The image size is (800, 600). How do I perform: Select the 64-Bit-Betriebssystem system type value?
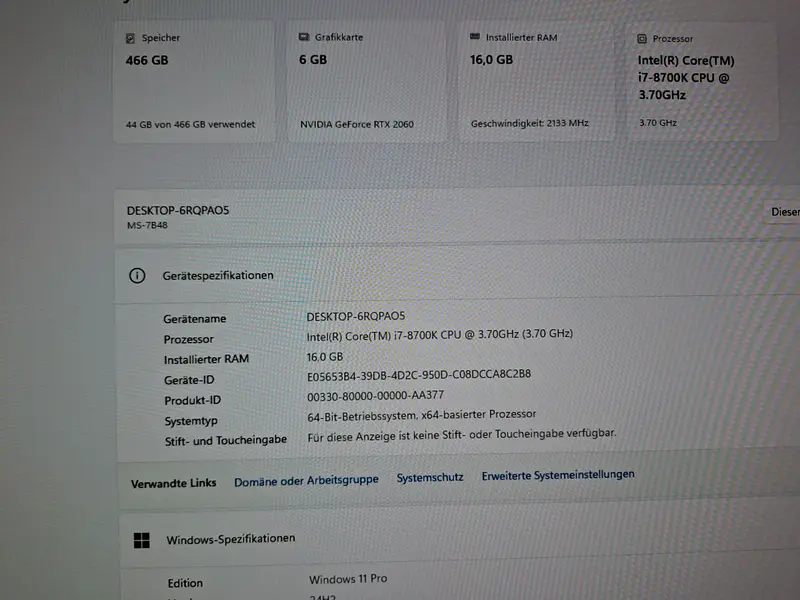(x=421, y=415)
